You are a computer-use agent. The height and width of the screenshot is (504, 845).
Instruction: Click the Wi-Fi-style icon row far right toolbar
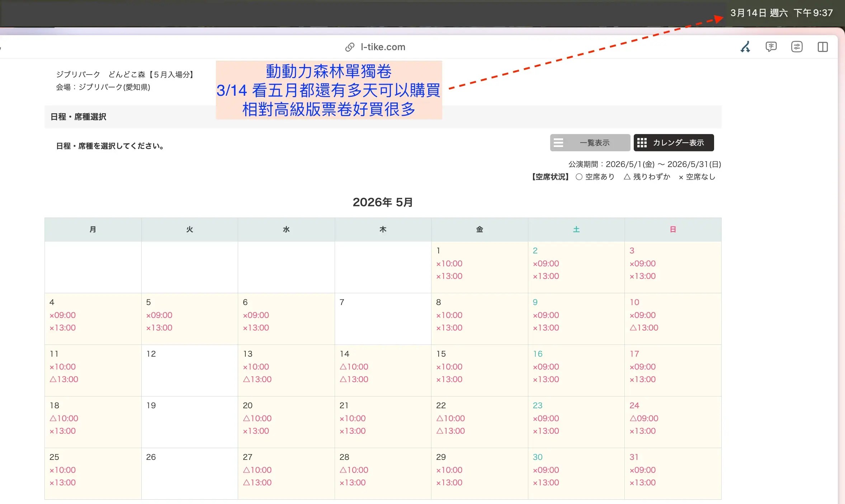click(745, 47)
